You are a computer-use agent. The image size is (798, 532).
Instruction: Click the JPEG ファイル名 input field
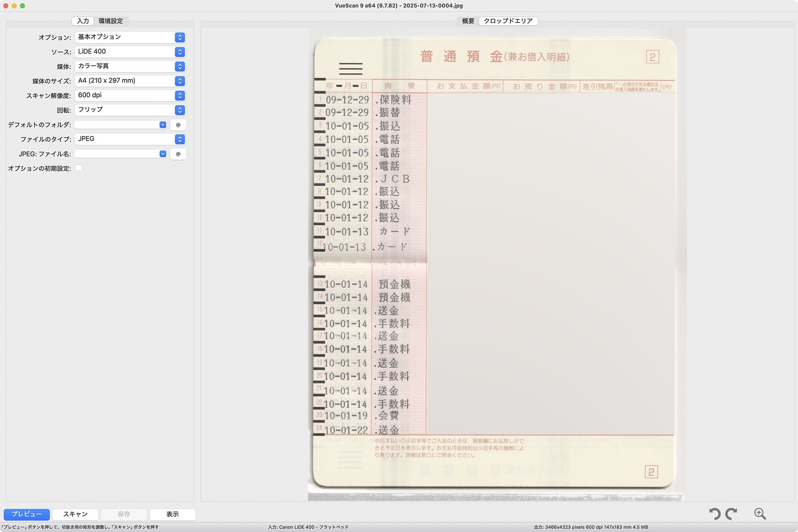point(117,154)
